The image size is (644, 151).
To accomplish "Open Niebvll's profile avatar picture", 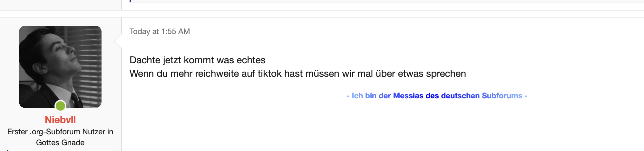I will coord(60,67).
